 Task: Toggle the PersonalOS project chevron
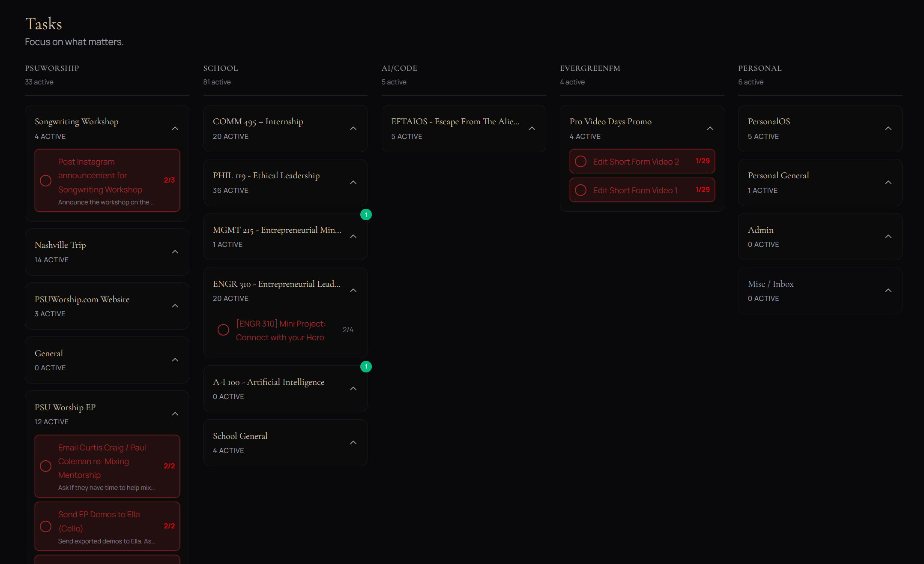click(888, 129)
